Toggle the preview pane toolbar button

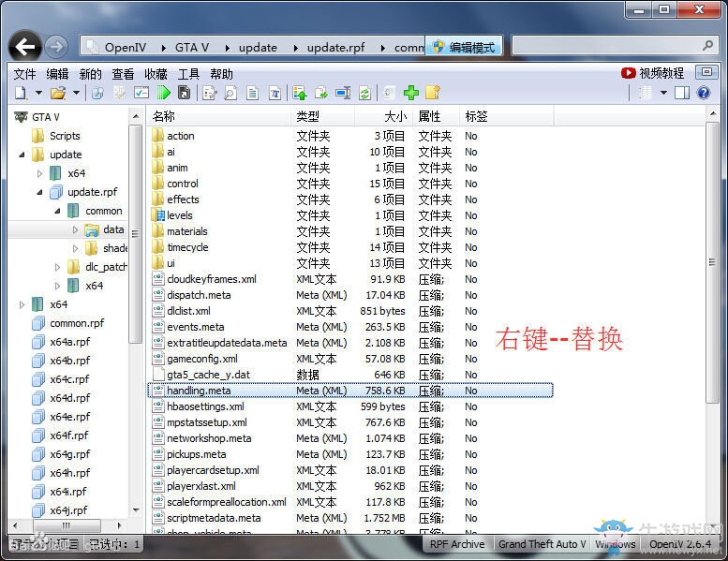(x=682, y=93)
